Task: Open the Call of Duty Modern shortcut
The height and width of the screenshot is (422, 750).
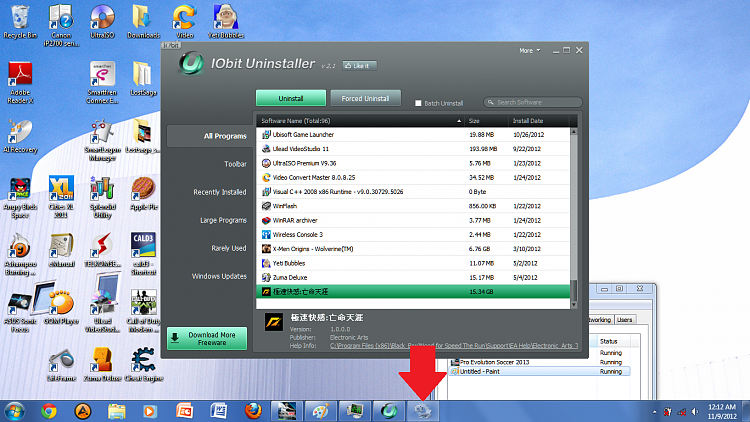Action: 143,311
